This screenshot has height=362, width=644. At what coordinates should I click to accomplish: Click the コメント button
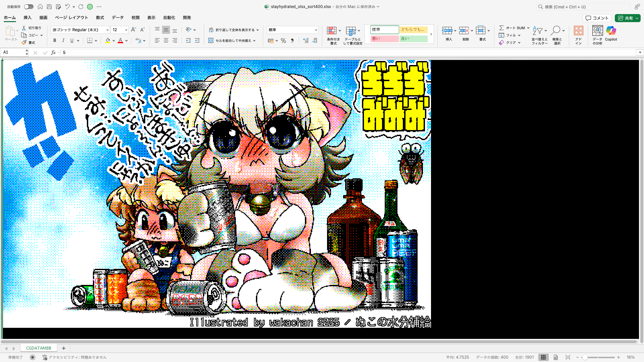[597, 18]
